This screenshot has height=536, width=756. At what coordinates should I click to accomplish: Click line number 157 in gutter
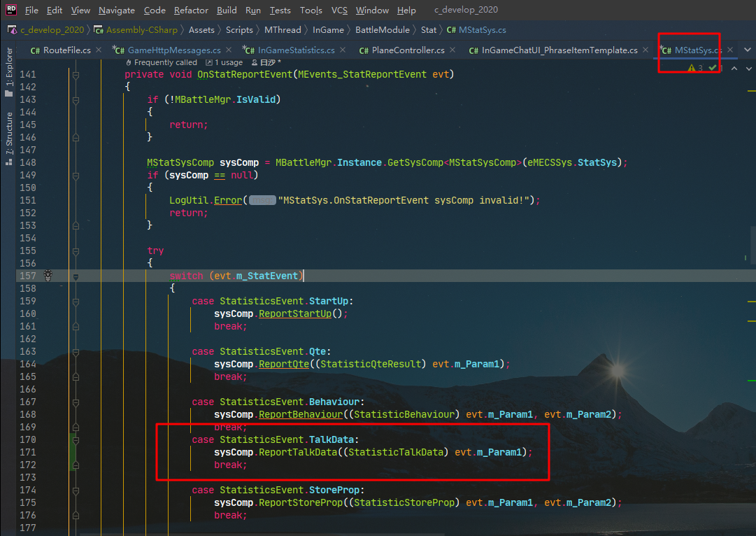tap(28, 276)
